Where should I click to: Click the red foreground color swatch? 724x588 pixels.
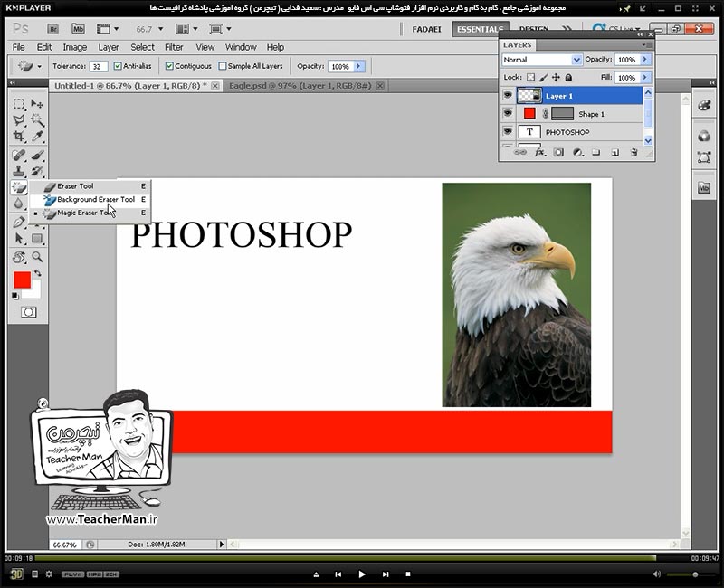coord(22,280)
